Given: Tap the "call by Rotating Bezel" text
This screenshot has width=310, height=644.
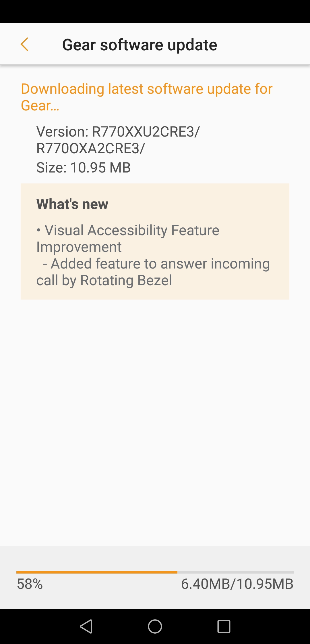Looking at the screenshot, I should point(104,280).
